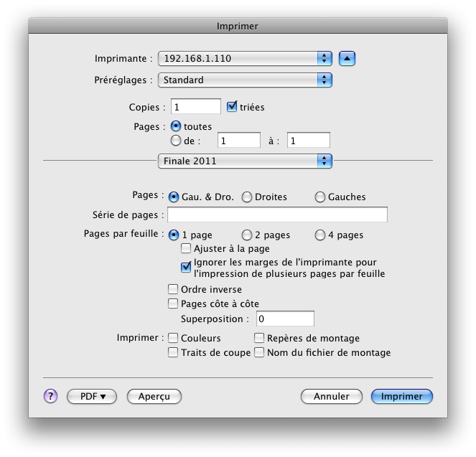Image resolution: width=476 pixels, height=457 pixels.
Task: Enable the Traits de coupe checkbox
Action: coord(172,352)
